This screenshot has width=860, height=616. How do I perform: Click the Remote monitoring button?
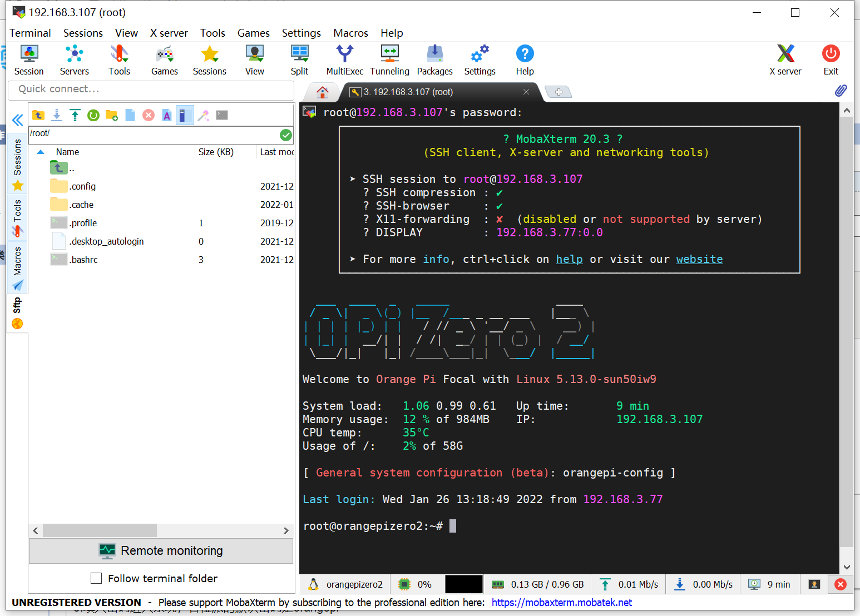click(161, 550)
